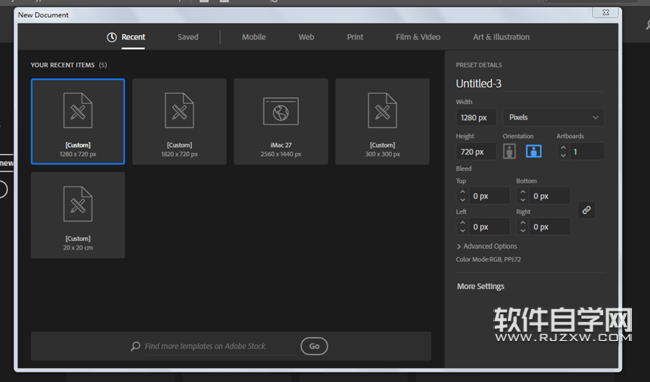Open the Film & Video tab
The height and width of the screenshot is (382, 650).
click(418, 37)
